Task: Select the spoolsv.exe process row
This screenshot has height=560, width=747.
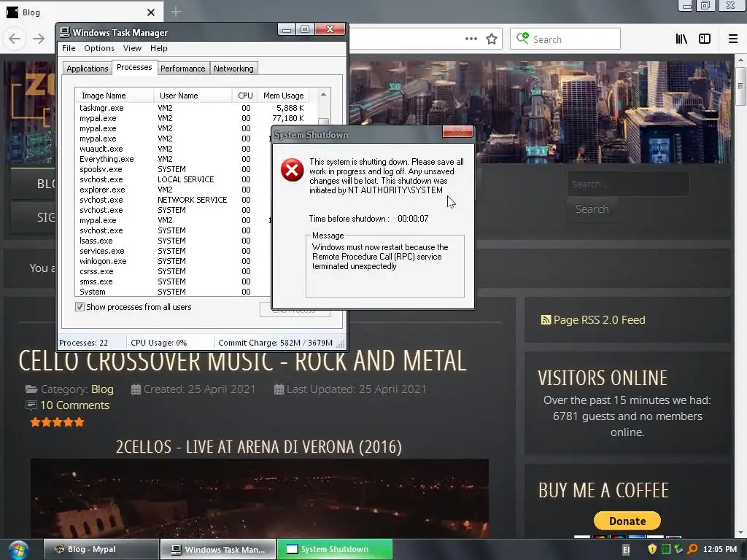Action: 174,169
